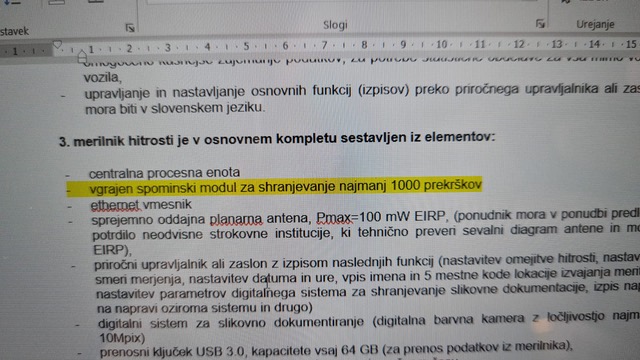
Task: Click the 14 mark on the horizontal ruler
Action: pyautogui.click(x=594, y=43)
